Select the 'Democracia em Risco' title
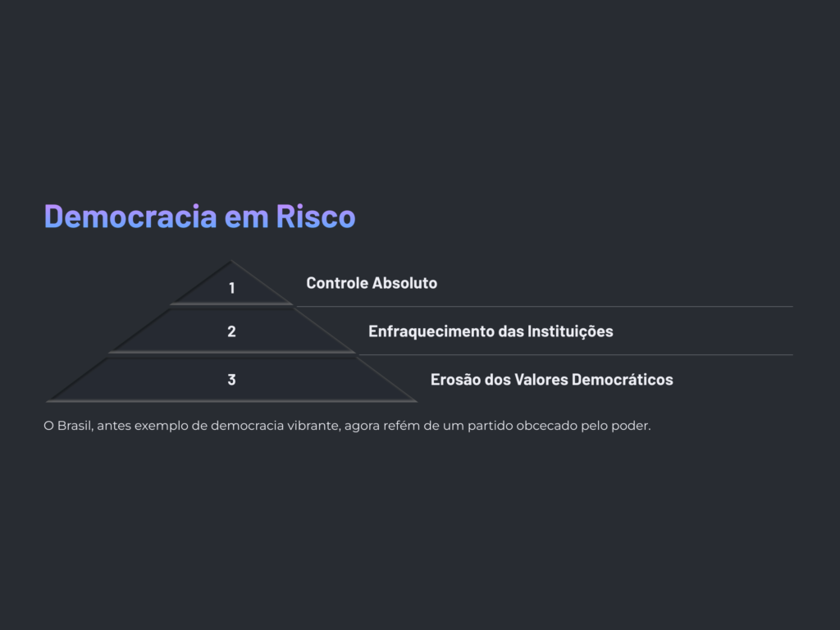Viewport: 840px width, 630px height. click(200, 217)
